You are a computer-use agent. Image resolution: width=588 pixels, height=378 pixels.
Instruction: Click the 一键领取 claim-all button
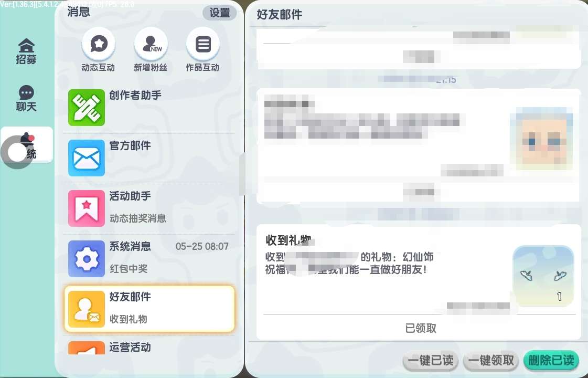coord(491,361)
